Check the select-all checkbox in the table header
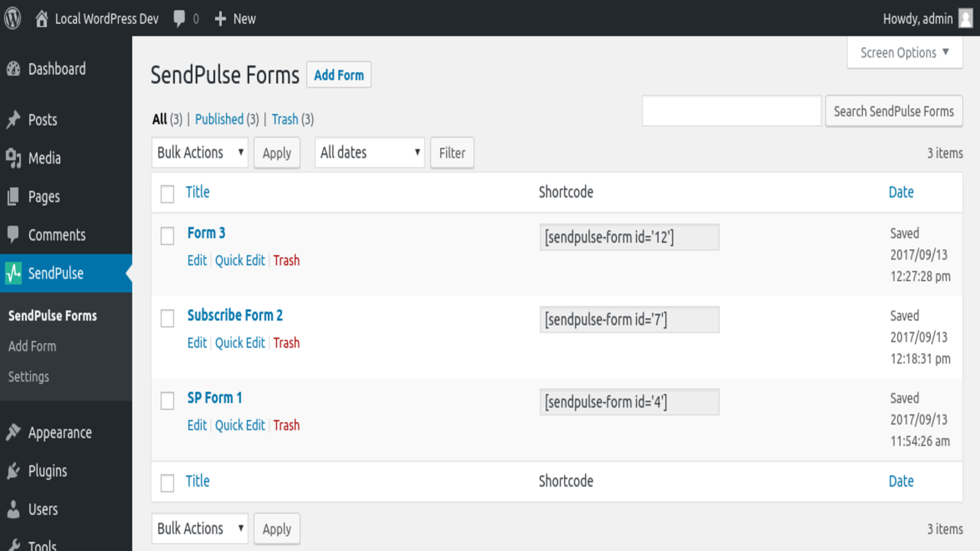 pos(167,192)
